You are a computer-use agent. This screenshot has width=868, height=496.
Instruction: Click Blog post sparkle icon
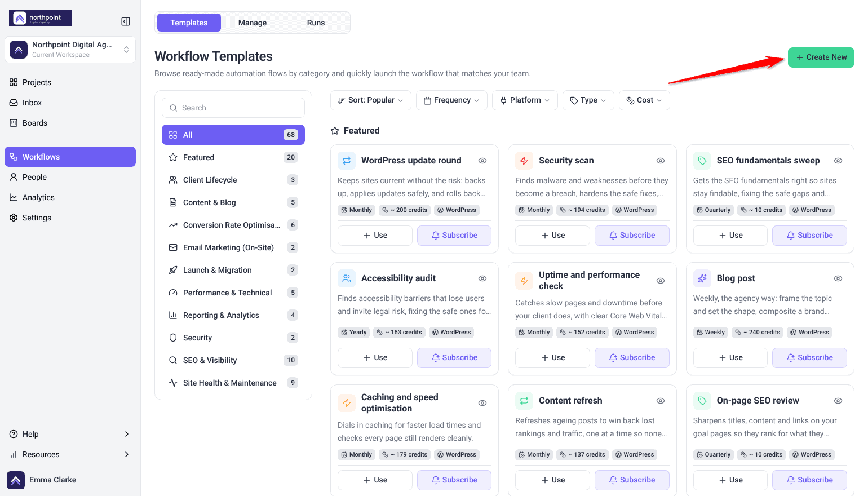point(702,278)
